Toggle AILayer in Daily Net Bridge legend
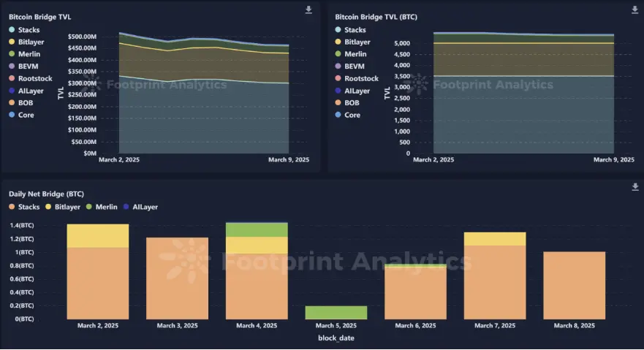 coord(140,208)
